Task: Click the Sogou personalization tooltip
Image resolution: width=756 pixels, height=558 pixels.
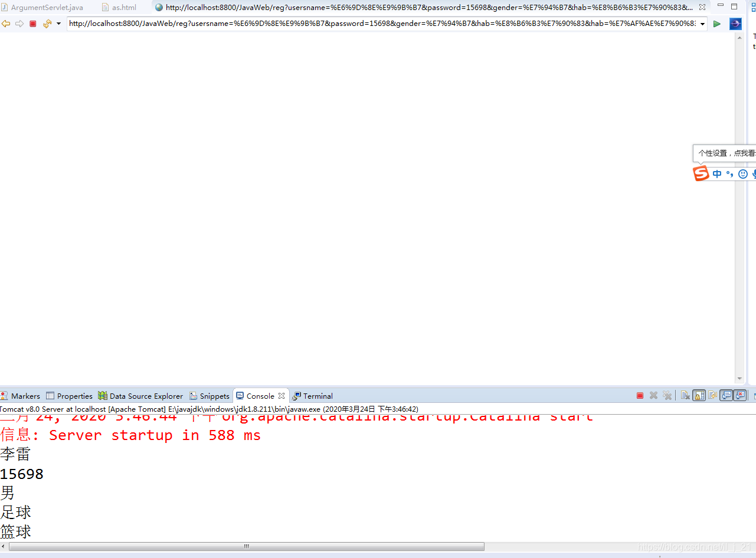Action: [x=726, y=153]
